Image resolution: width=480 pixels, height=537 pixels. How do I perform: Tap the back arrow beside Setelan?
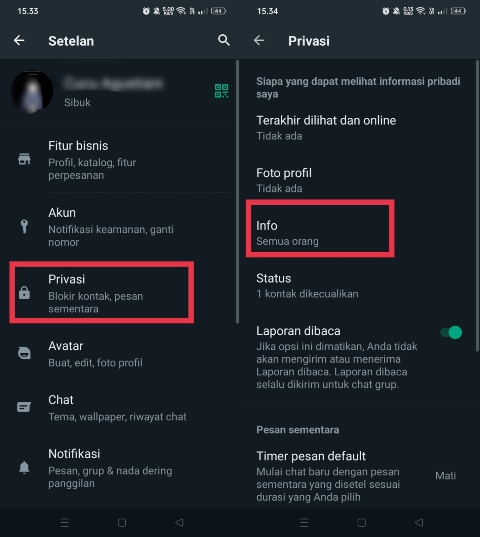point(19,41)
